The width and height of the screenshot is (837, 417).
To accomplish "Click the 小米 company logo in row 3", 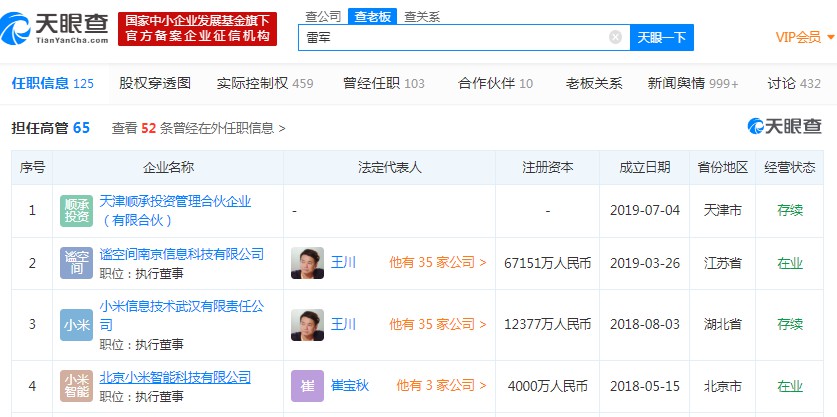I will 76,325.
